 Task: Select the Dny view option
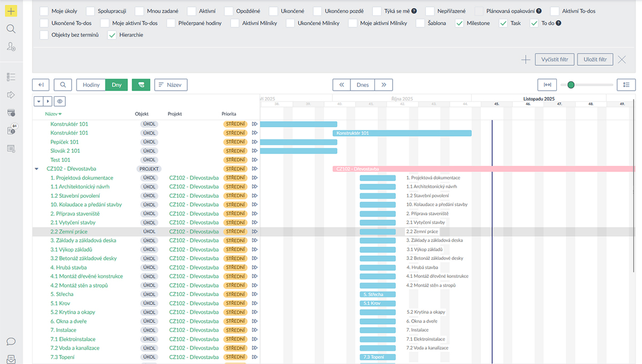tap(116, 84)
